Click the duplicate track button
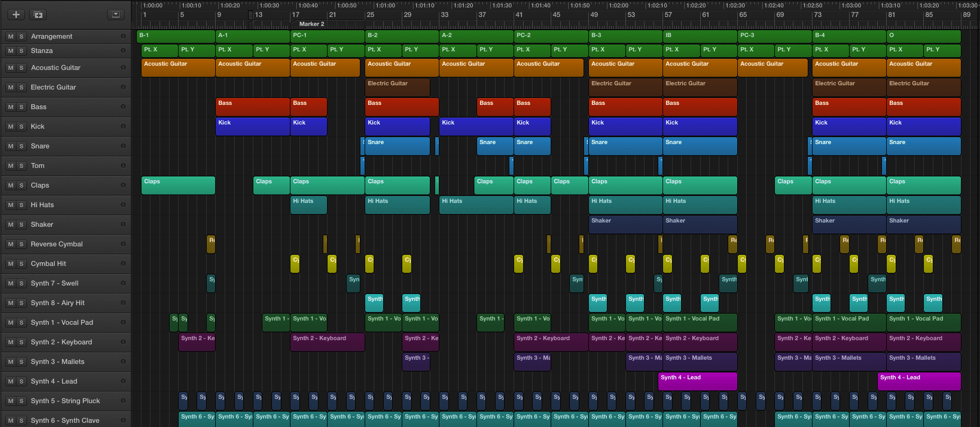The image size is (980, 427). 38,14
